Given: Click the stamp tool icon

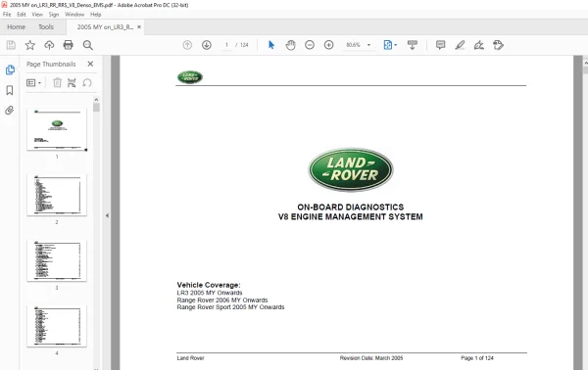Looking at the screenshot, I should click(x=498, y=45).
